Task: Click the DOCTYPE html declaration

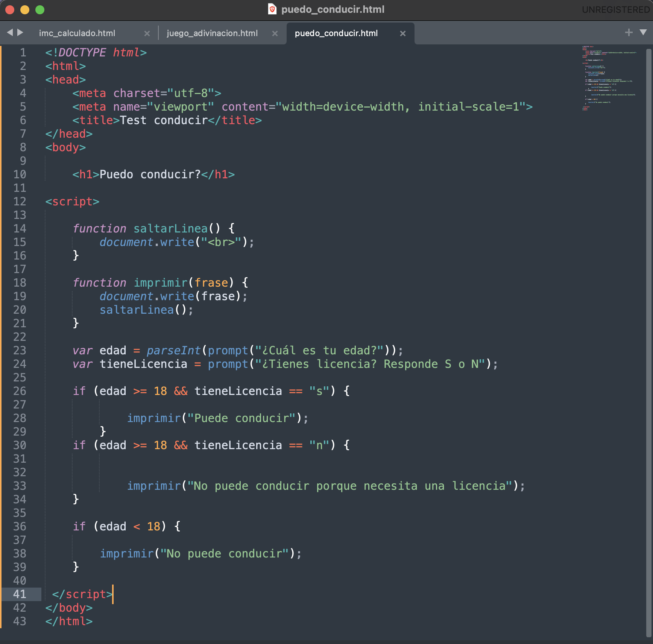Action: click(96, 53)
